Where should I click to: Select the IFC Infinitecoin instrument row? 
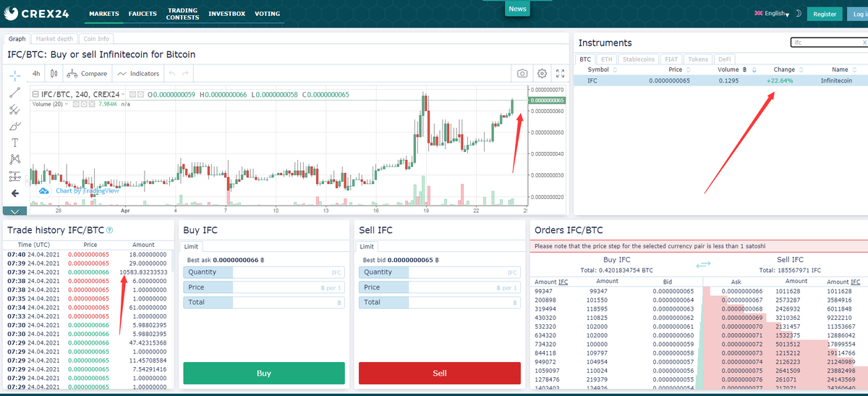click(720, 80)
